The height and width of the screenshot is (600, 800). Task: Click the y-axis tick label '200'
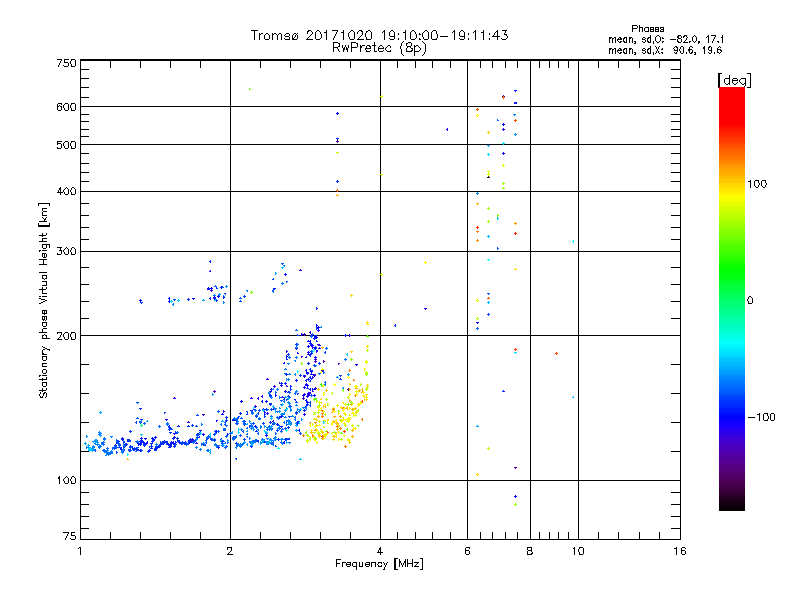point(66,336)
